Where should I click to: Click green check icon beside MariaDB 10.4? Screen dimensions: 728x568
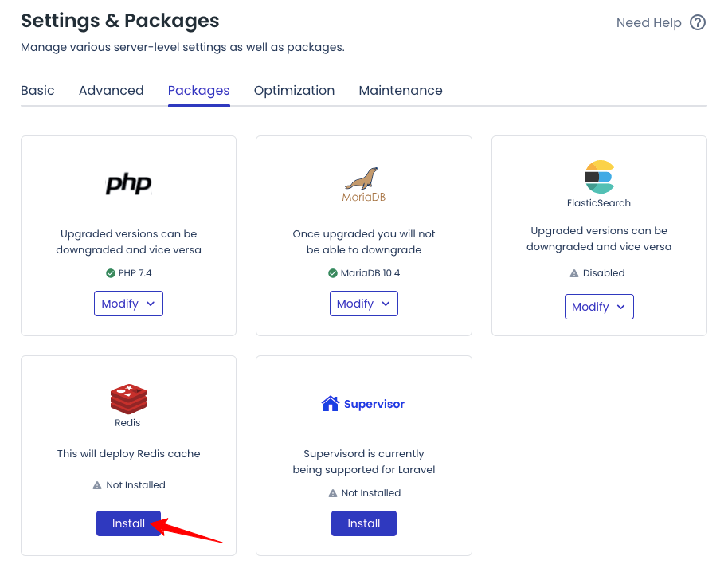(333, 273)
